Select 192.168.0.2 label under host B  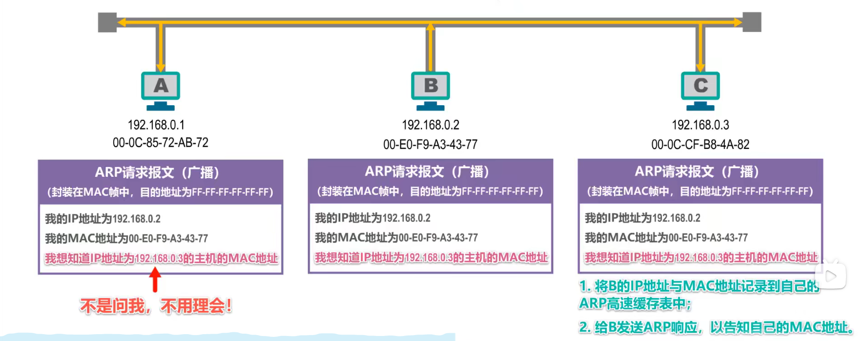pyautogui.click(x=430, y=125)
